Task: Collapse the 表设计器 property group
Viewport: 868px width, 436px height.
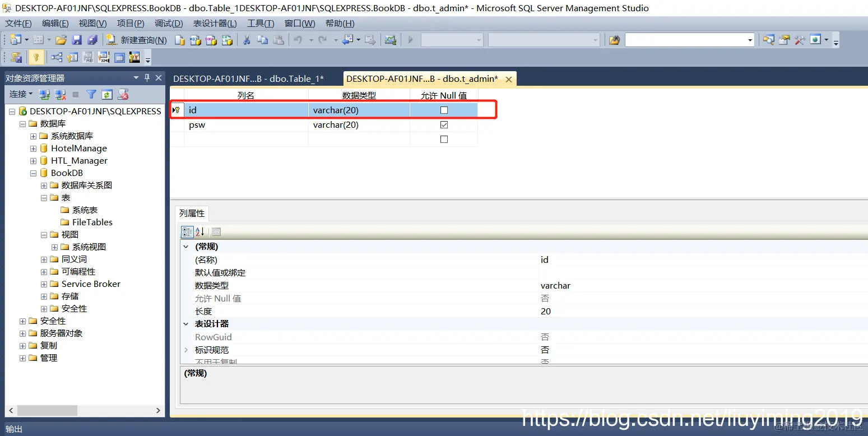Action: click(186, 324)
